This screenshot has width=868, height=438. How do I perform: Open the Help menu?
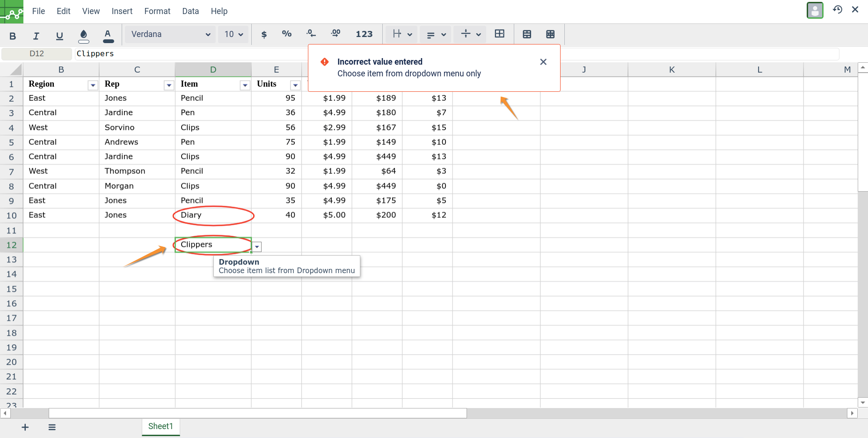click(219, 11)
